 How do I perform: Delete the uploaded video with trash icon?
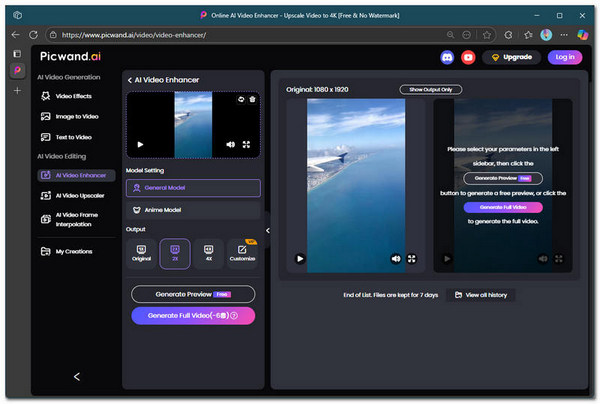pos(252,98)
